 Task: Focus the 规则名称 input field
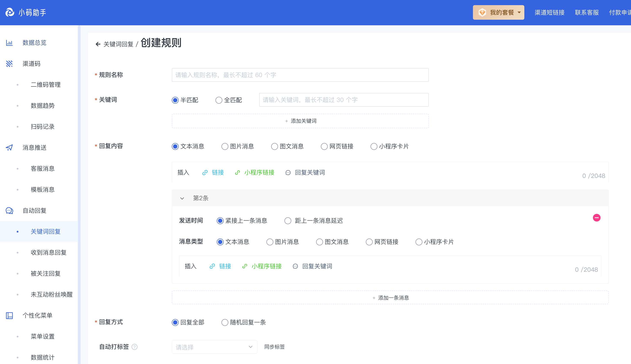pyautogui.click(x=300, y=75)
